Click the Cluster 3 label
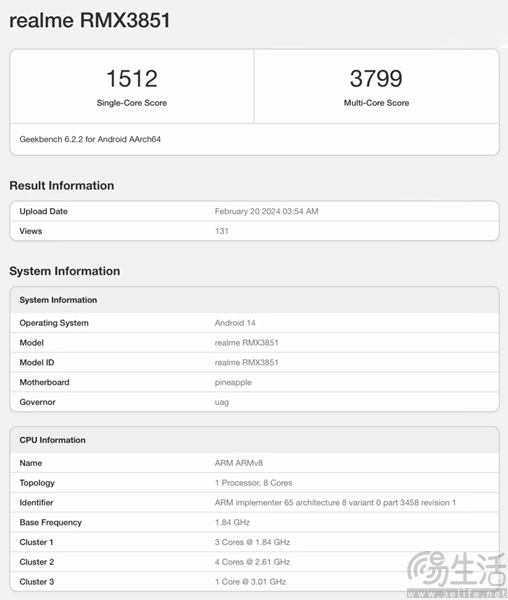This screenshot has height=600, width=508. click(37, 582)
